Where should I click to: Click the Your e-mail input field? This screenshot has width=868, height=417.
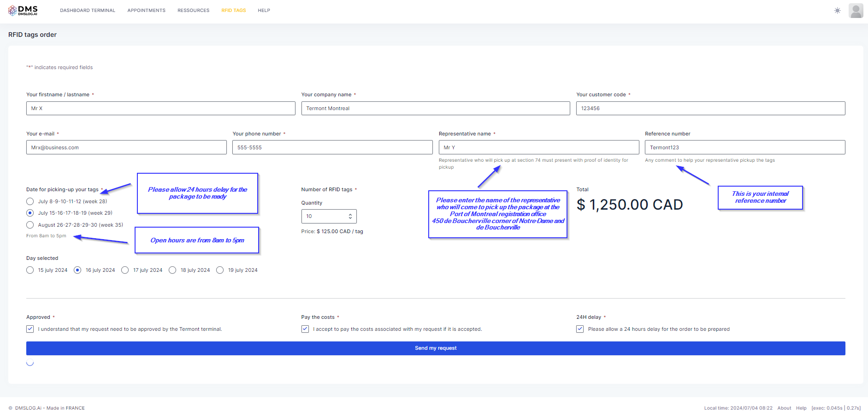click(126, 147)
